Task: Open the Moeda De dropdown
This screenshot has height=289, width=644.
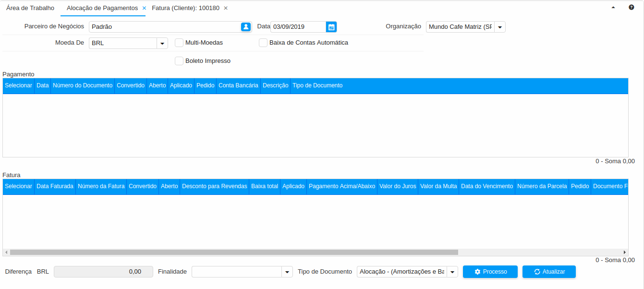Action: (x=162, y=43)
